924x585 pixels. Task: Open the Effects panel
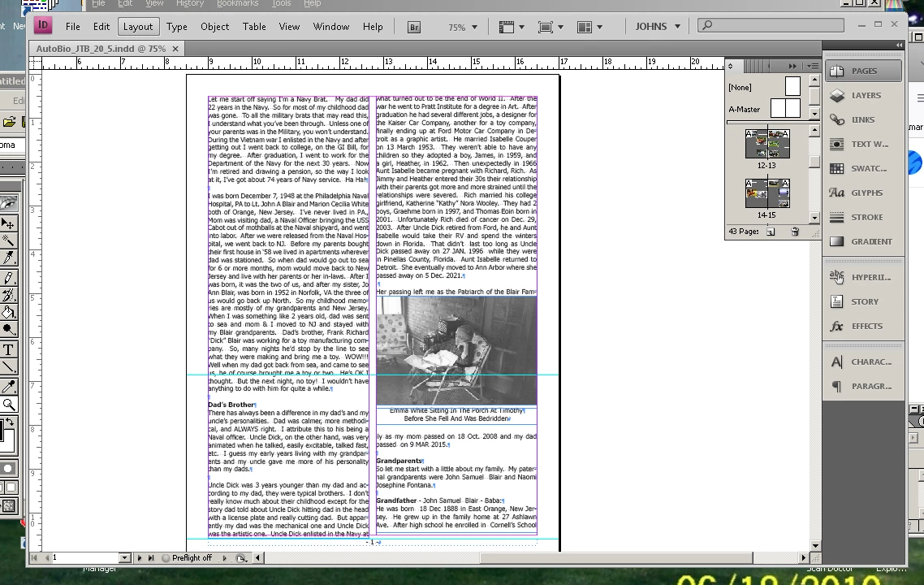863,326
